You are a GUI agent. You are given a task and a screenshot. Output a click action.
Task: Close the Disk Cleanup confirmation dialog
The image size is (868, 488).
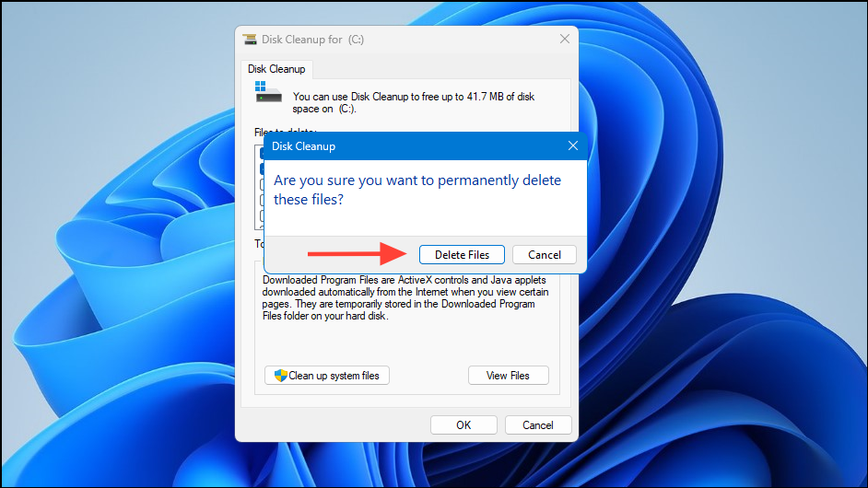[x=573, y=145]
